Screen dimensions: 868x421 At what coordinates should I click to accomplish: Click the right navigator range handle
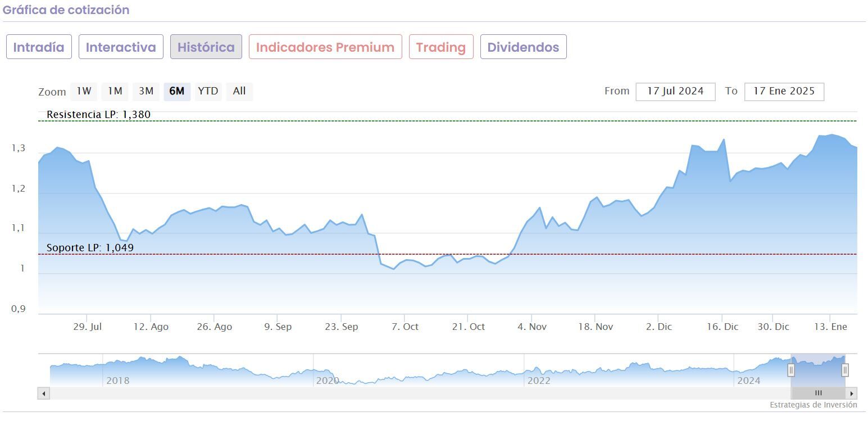click(x=845, y=370)
